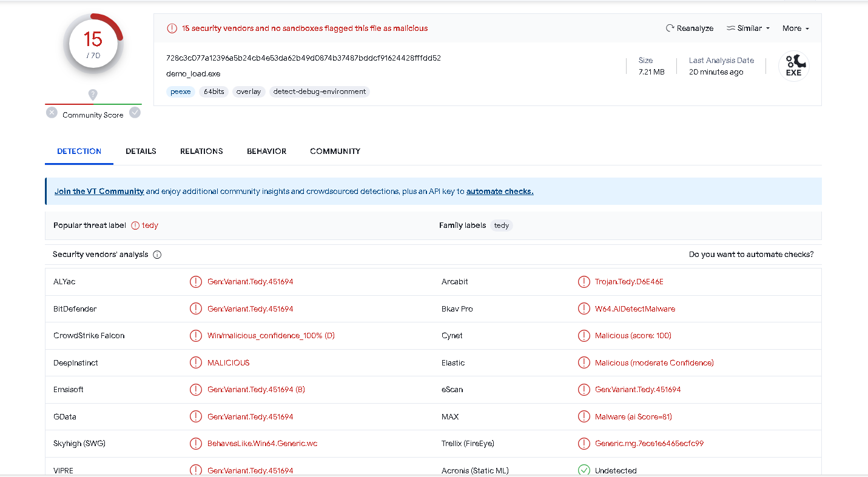Image resolution: width=868 pixels, height=477 pixels.
Task: Click the DeepInstinct MALICIOUS result
Action: click(228, 363)
